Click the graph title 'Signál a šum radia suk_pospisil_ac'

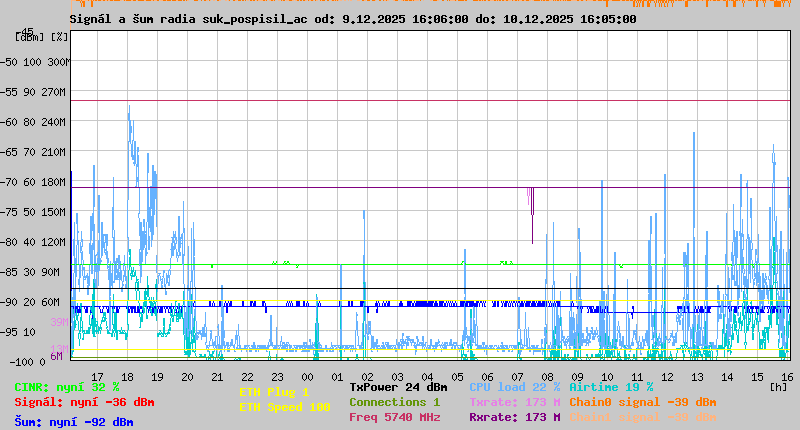(188, 19)
